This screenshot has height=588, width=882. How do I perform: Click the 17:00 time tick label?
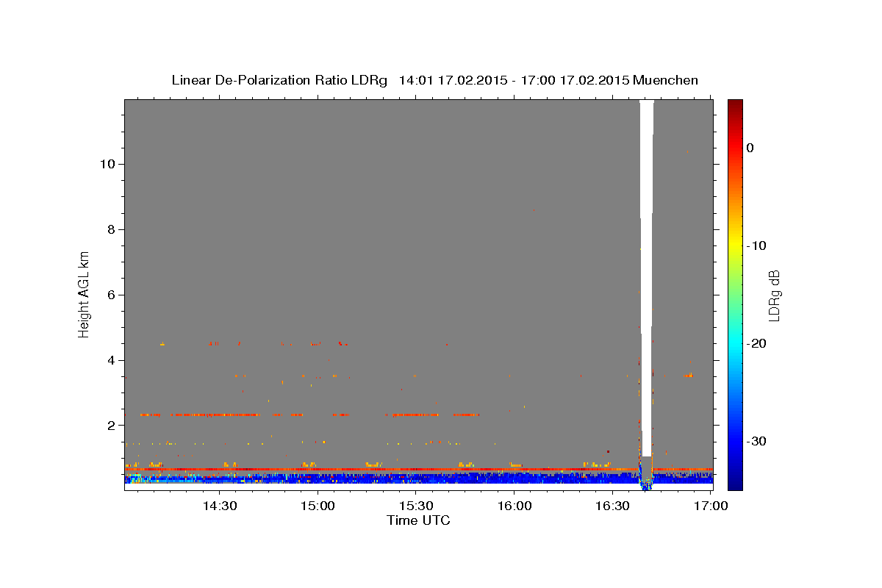(x=711, y=506)
